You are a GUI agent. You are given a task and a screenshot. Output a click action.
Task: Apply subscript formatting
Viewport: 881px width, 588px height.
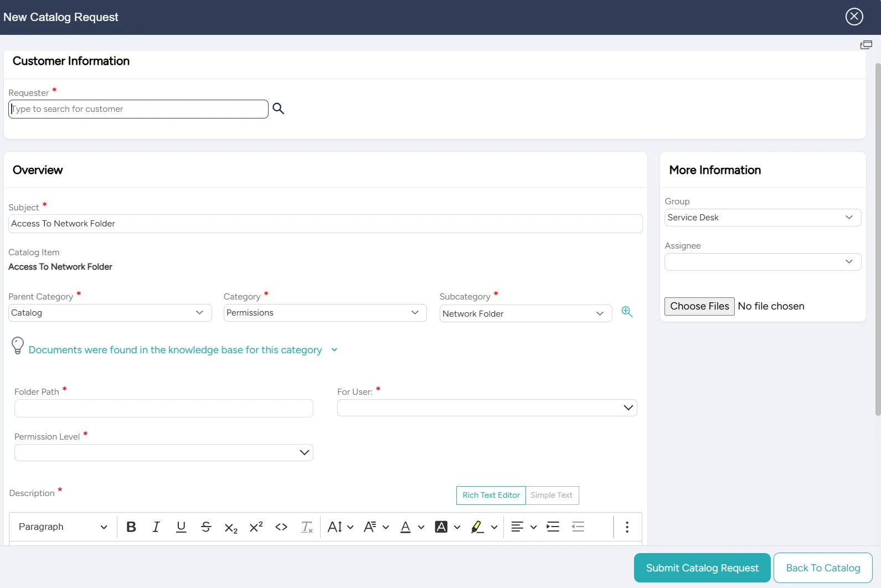(231, 527)
